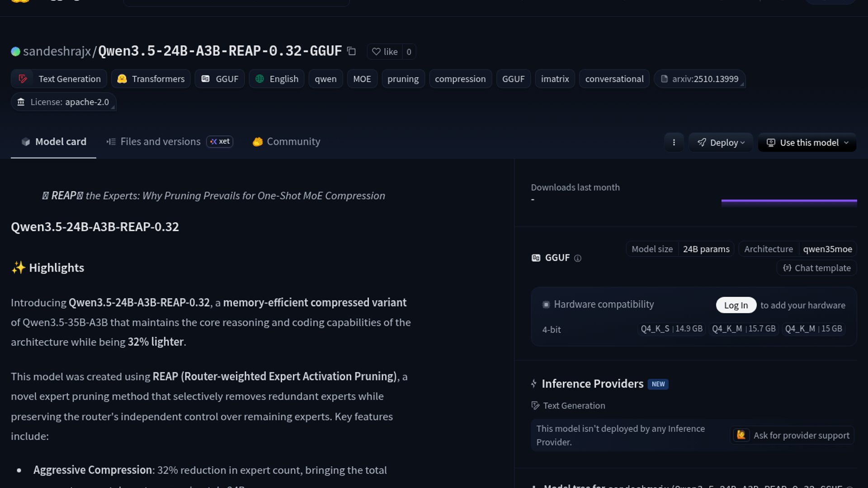Click the downloads graph purple line

[789, 200]
